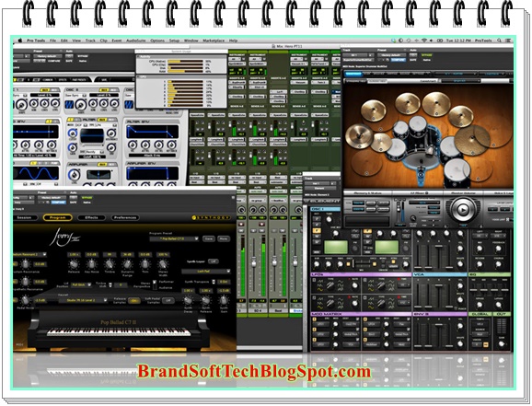The image size is (532, 406).
Task: Click the Synth Decay knob
Action: pos(188,300)
